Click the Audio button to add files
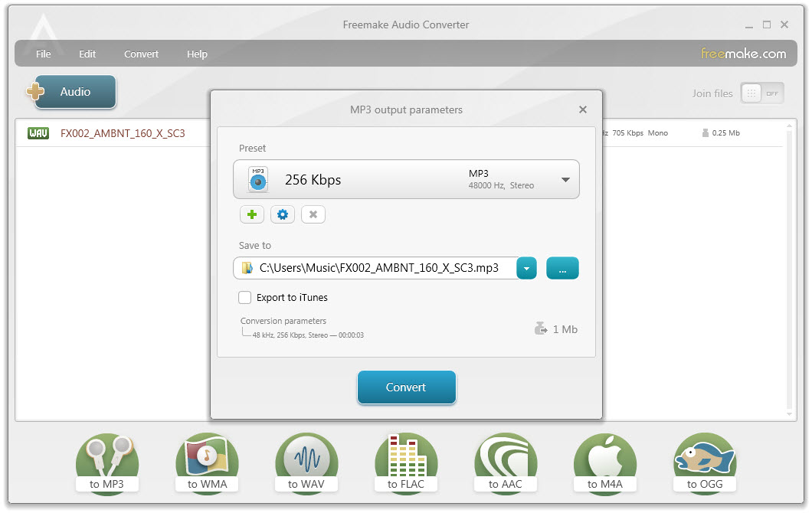Screen dimensions: 812x513 tap(74, 91)
